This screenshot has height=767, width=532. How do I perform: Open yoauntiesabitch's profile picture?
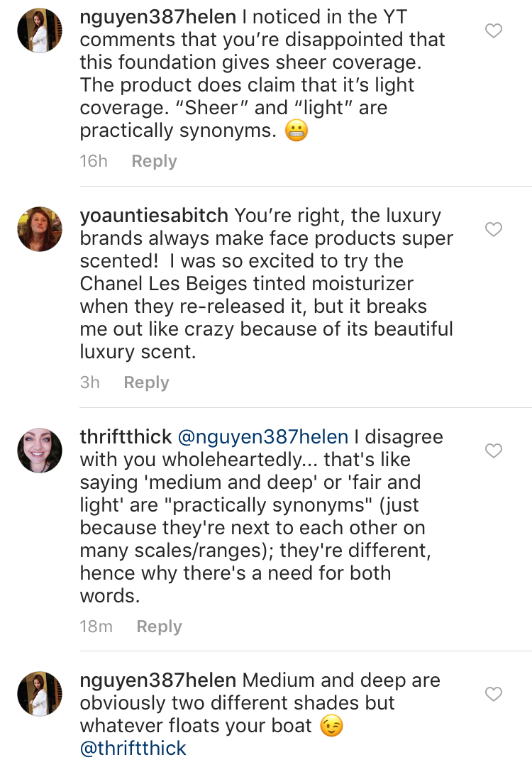(x=40, y=228)
